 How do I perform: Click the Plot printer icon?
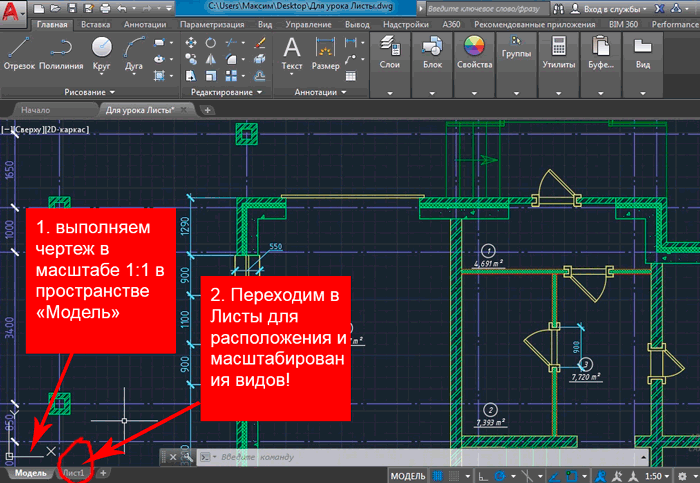(105, 8)
